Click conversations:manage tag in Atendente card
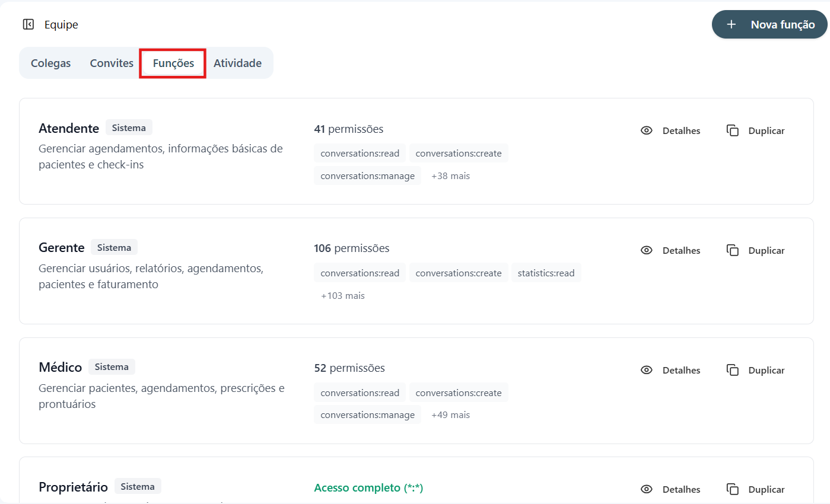 click(x=368, y=176)
